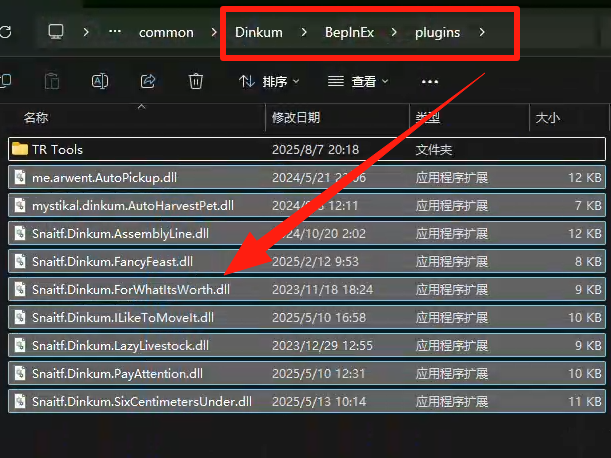Open the 查看 view dropdown
The width and height of the screenshot is (611, 458).
point(358,81)
